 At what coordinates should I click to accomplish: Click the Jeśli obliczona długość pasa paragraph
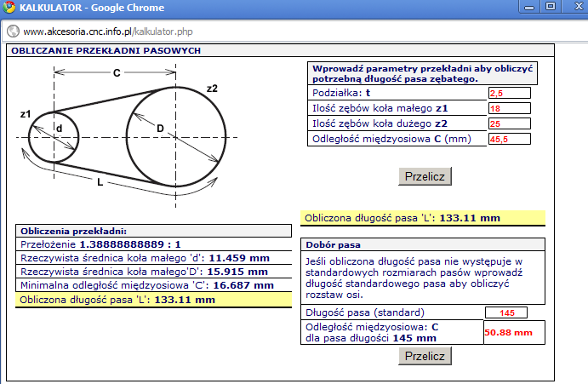coord(414,278)
